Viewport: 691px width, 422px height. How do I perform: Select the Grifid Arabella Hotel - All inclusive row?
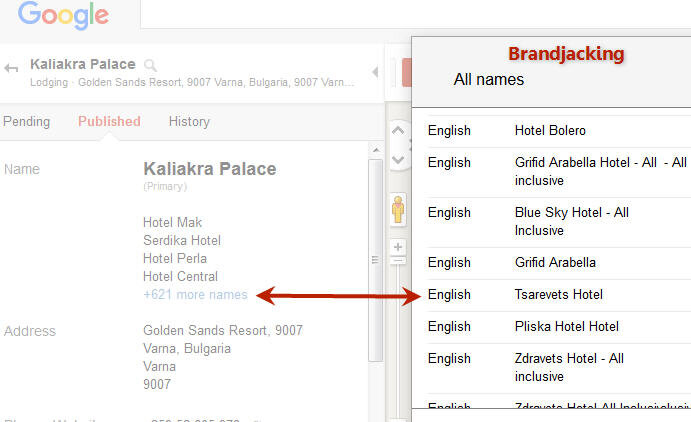[558, 172]
